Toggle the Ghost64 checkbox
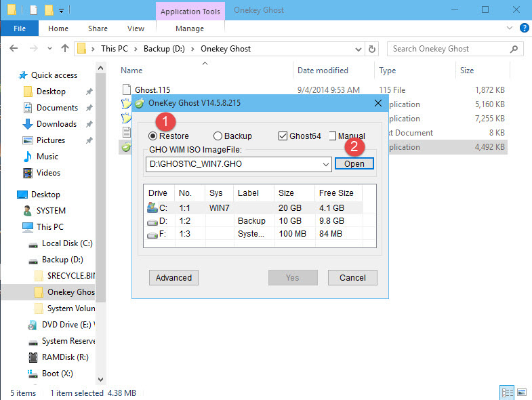 [x=283, y=136]
